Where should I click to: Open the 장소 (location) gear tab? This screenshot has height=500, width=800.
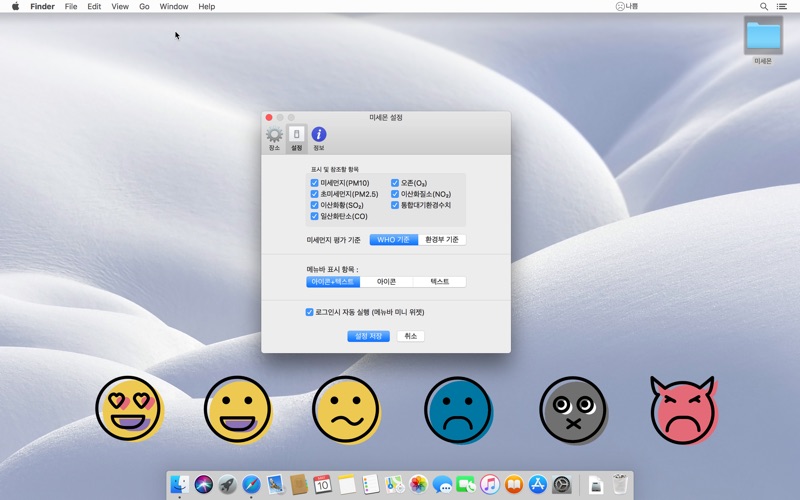(x=274, y=139)
